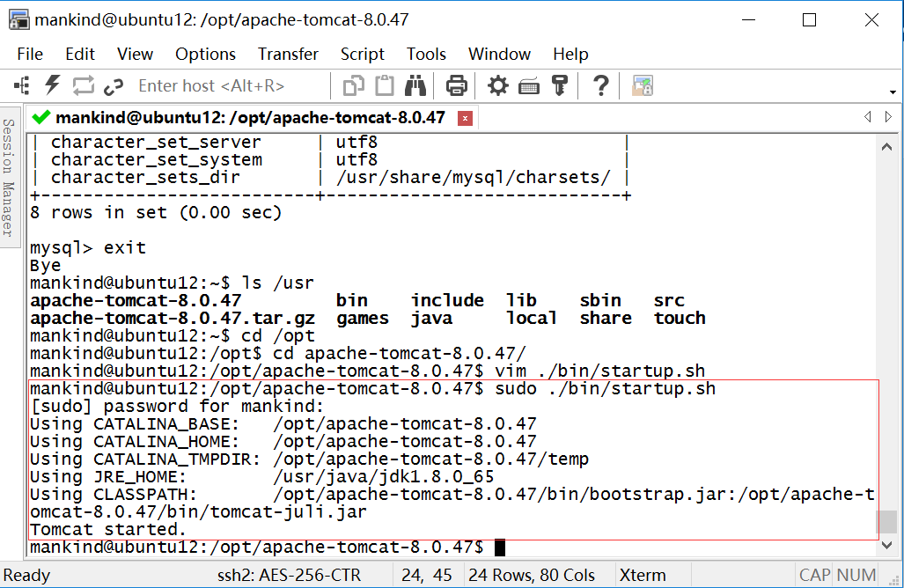904x588 pixels.
Task: Click the Quick Connect lightning icon
Action: [53, 85]
